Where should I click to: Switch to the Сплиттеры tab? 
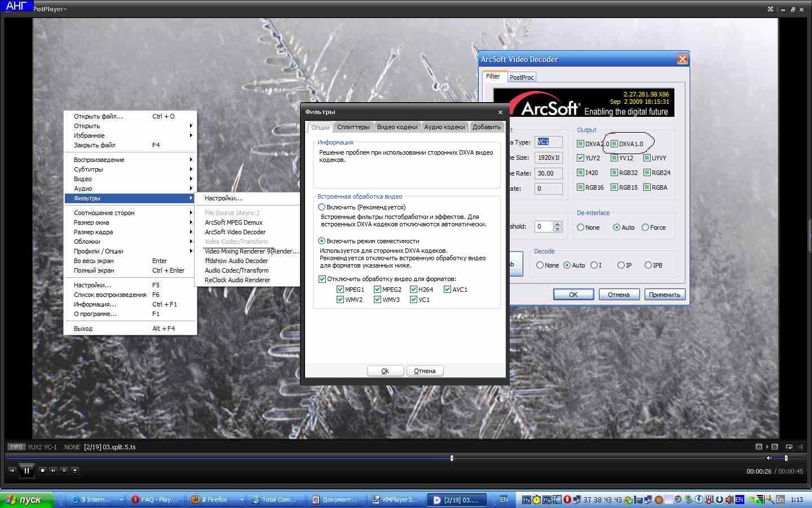[353, 127]
